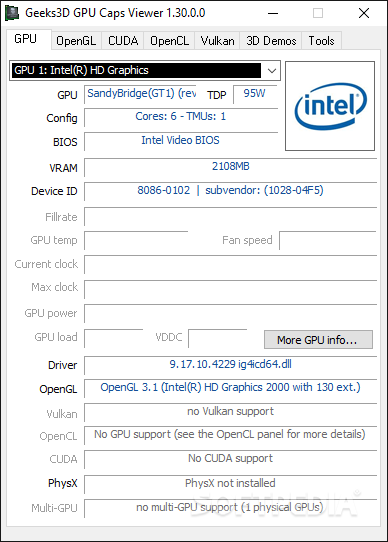Click the SandyBridge GPU name field

[x=140, y=94]
